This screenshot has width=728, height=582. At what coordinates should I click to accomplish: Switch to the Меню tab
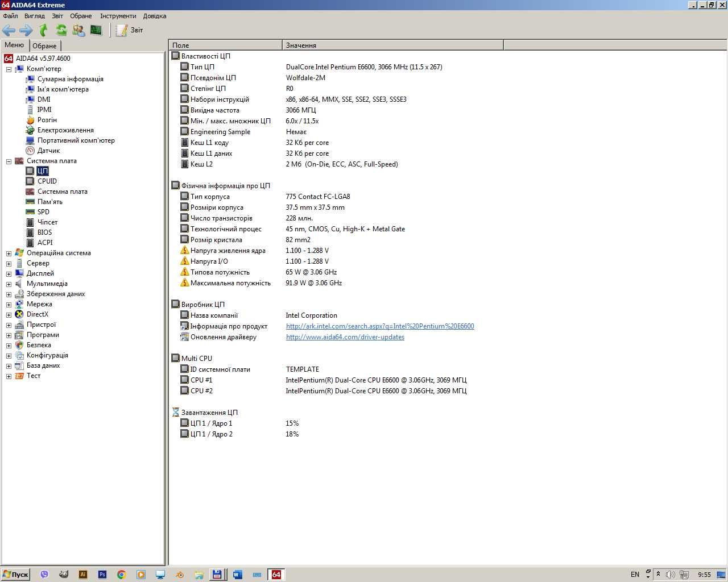point(14,45)
